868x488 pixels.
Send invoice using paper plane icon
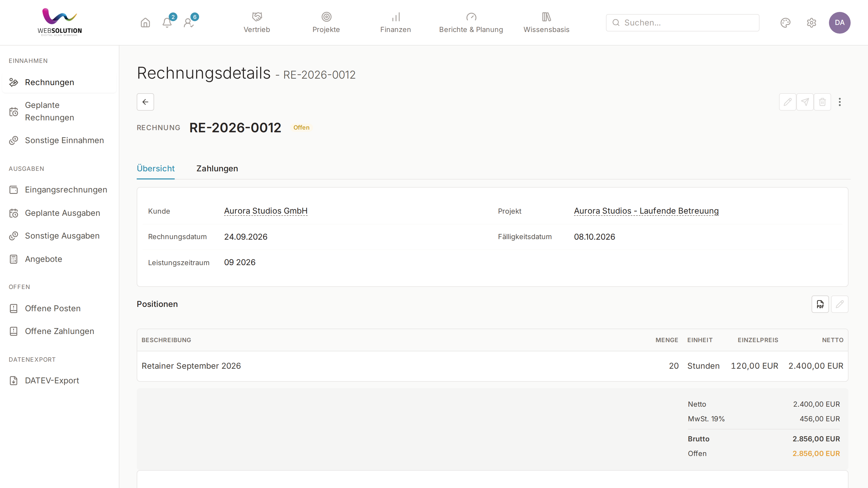805,102
